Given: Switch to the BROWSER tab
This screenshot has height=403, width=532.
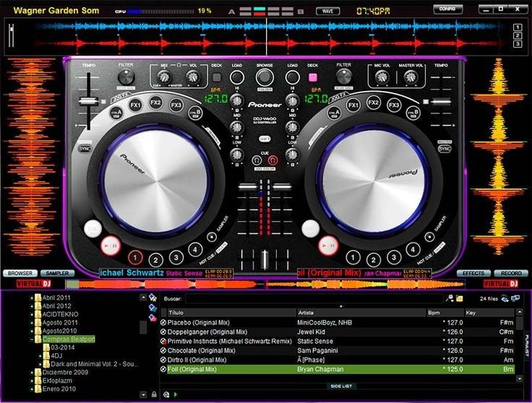Looking at the screenshot, I should click(x=20, y=273).
